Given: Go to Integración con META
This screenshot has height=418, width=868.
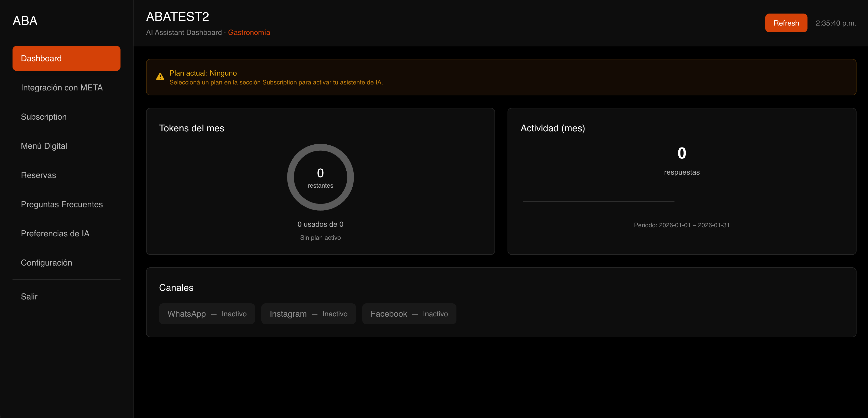Looking at the screenshot, I should pos(62,88).
